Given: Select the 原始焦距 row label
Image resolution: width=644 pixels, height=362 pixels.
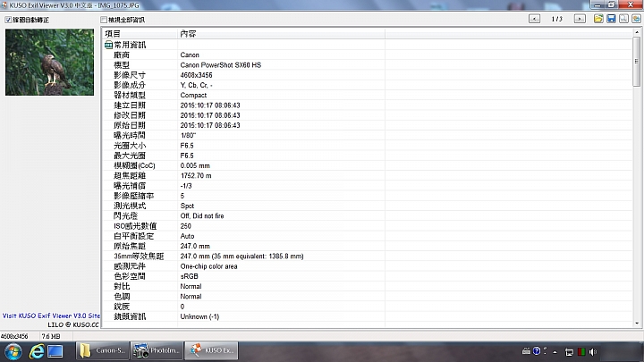Looking at the screenshot, I should [x=130, y=247].
